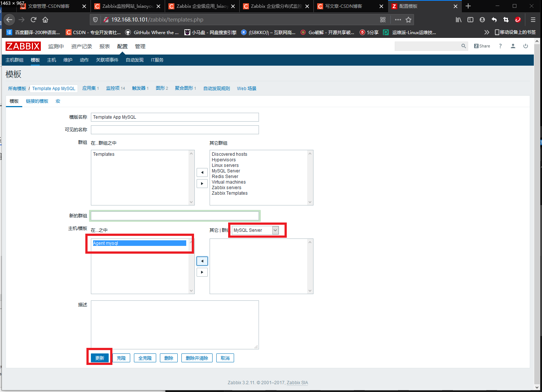Select Agent mysql in host list
This screenshot has width=542, height=392.
[139, 243]
